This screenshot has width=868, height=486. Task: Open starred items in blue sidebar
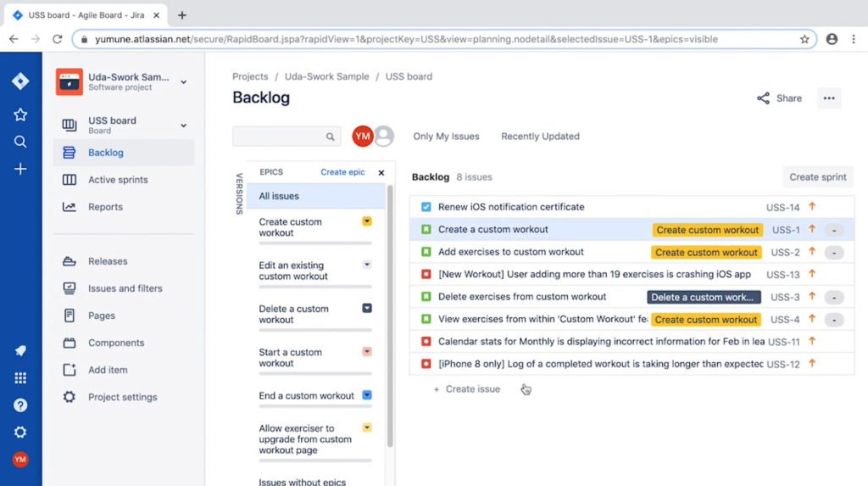(20, 115)
